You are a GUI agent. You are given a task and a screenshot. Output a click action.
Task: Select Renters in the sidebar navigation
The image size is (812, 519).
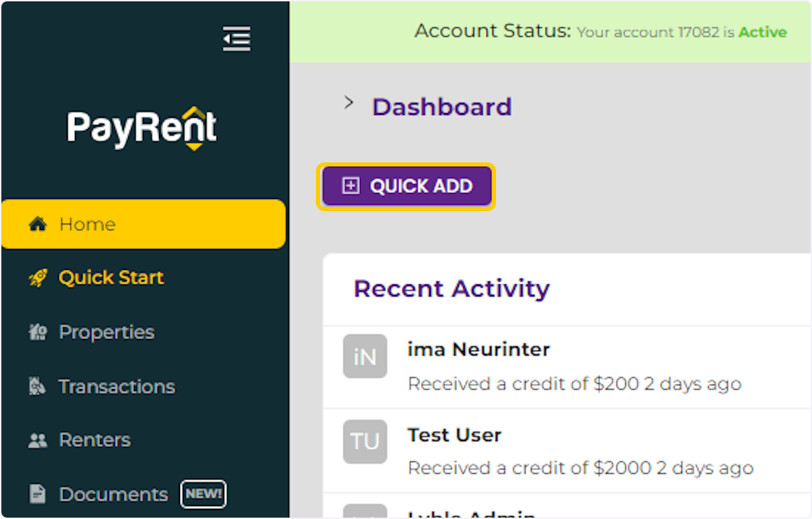pyautogui.click(x=94, y=440)
